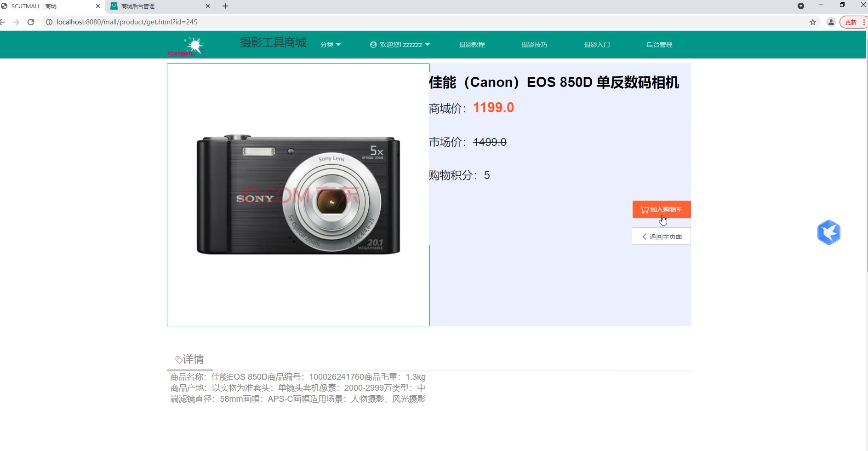
Task: Open a new browser tab
Action: click(x=225, y=6)
